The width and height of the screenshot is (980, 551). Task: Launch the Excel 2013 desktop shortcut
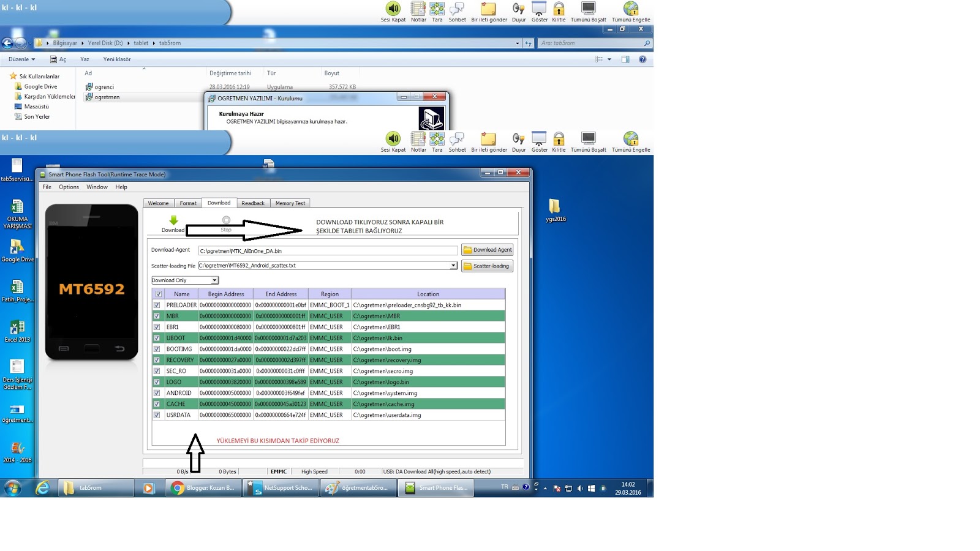tap(17, 331)
